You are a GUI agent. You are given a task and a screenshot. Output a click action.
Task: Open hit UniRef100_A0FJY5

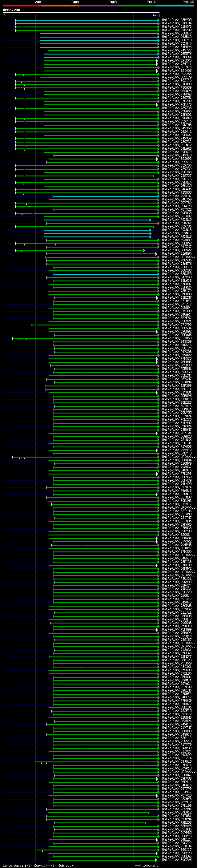[x=177, y=104]
